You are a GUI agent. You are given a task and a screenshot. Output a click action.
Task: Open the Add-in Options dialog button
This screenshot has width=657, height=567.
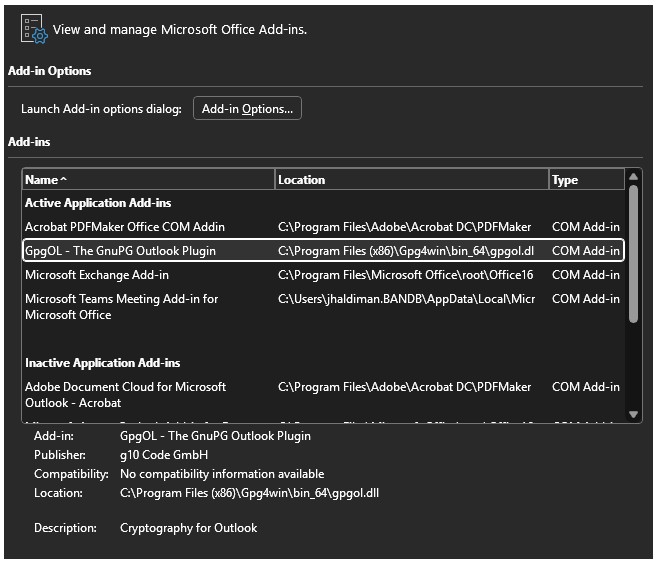click(x=247, y=109)
